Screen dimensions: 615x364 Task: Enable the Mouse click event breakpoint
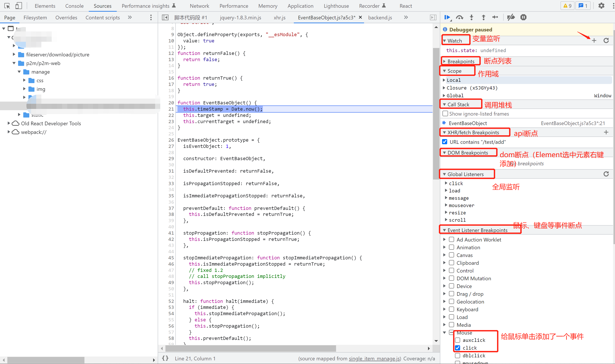click(x=459, y=348)
